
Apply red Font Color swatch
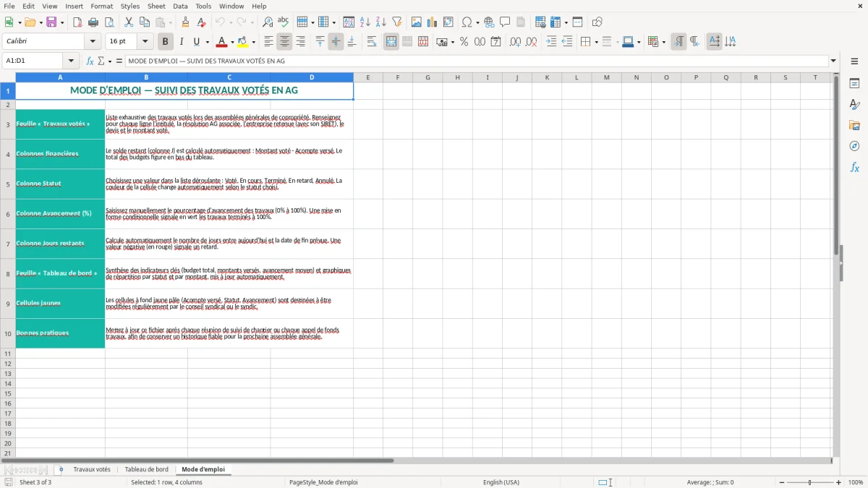222,42
